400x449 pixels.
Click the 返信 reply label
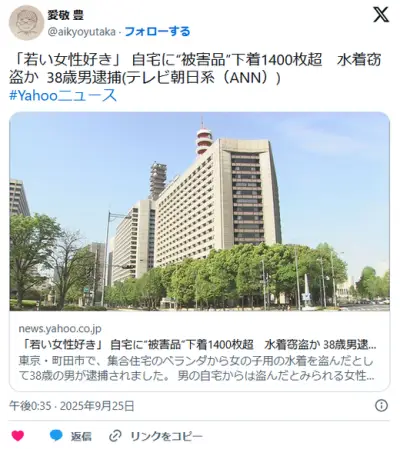point(81,436)
